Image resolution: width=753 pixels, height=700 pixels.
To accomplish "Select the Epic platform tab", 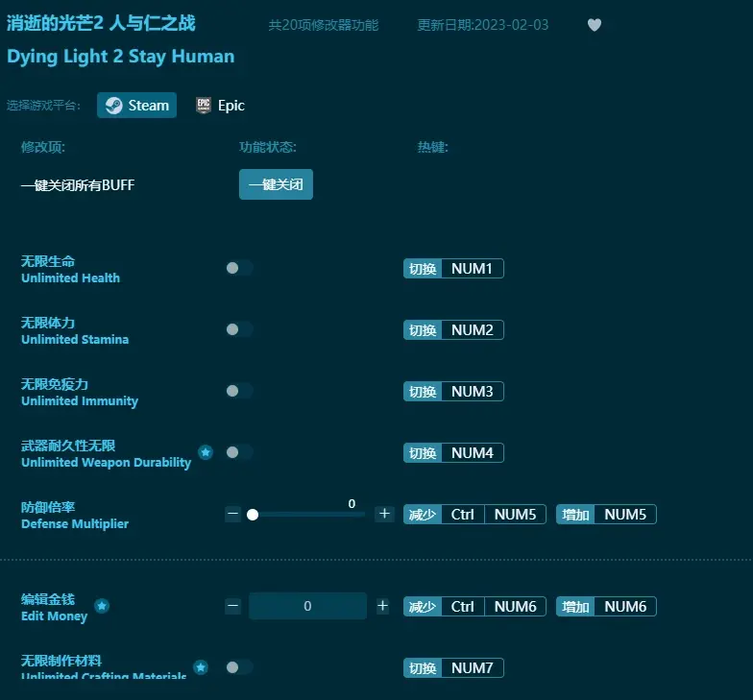I will [x=221, y=106].
